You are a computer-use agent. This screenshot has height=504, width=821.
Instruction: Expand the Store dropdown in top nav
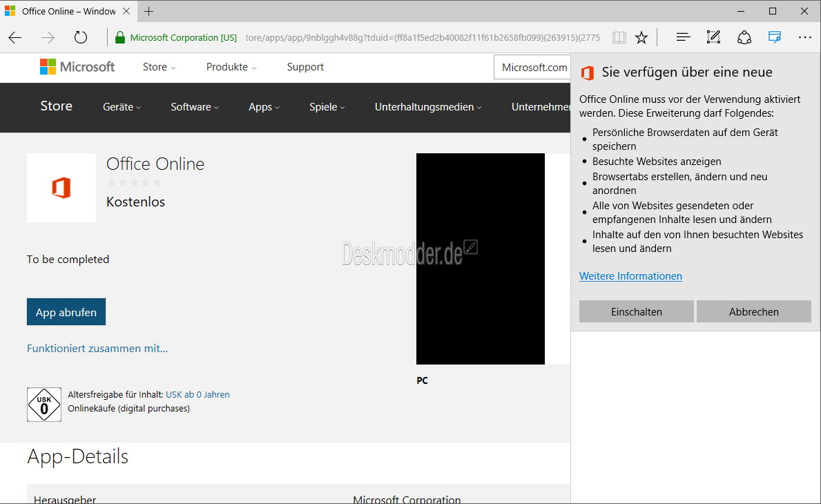click(x=160, y=67)
